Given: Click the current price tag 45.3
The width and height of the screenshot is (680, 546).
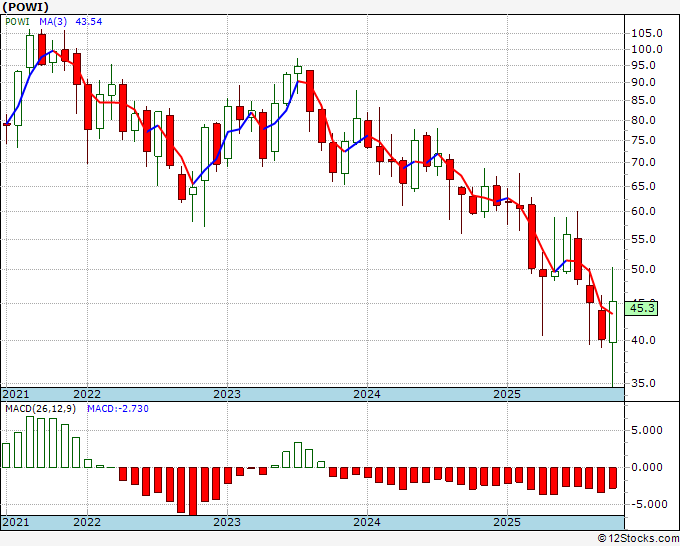Looking at the screenshot, I should pos(644,308).
